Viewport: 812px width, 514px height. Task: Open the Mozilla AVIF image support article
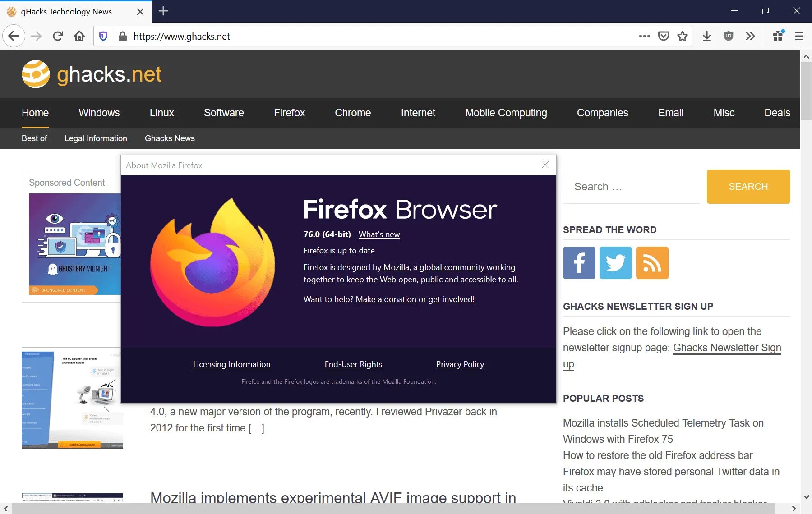[x=333, y=497]
